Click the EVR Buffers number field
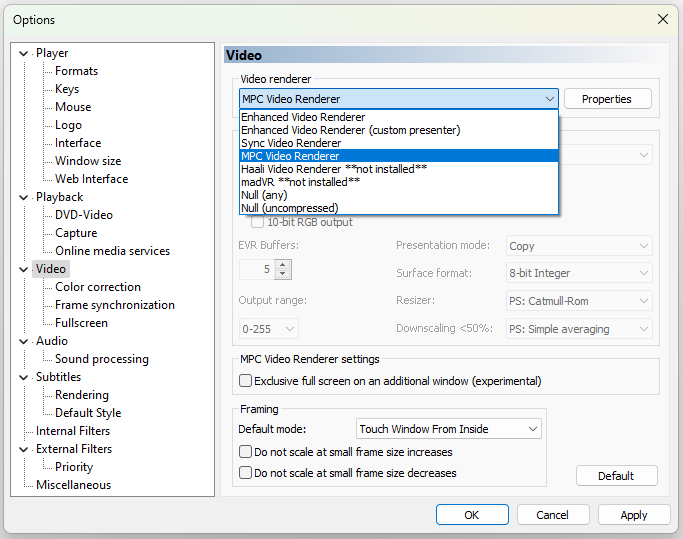The width and height of the screenshot is (683, 539). click(258, 269)
